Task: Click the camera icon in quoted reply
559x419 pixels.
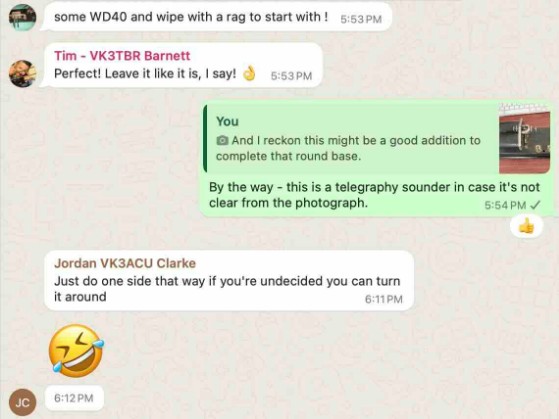Action: (x=222, y=140)
